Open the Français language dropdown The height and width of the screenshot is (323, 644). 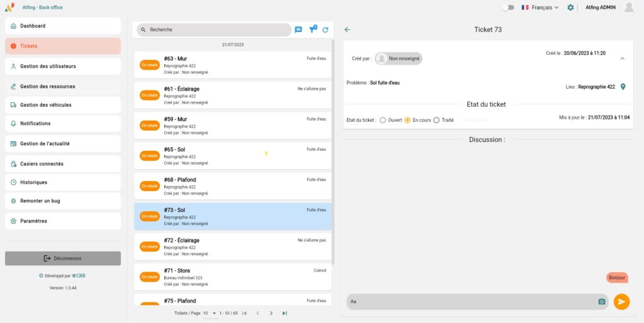(x=540, y=8)
